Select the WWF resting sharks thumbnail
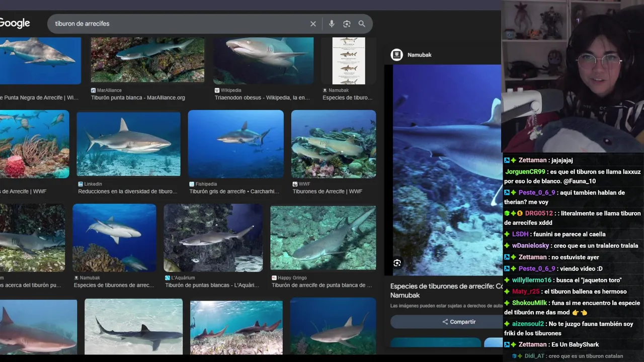This screenshot has height=362, width=644. tap(334, 144)
